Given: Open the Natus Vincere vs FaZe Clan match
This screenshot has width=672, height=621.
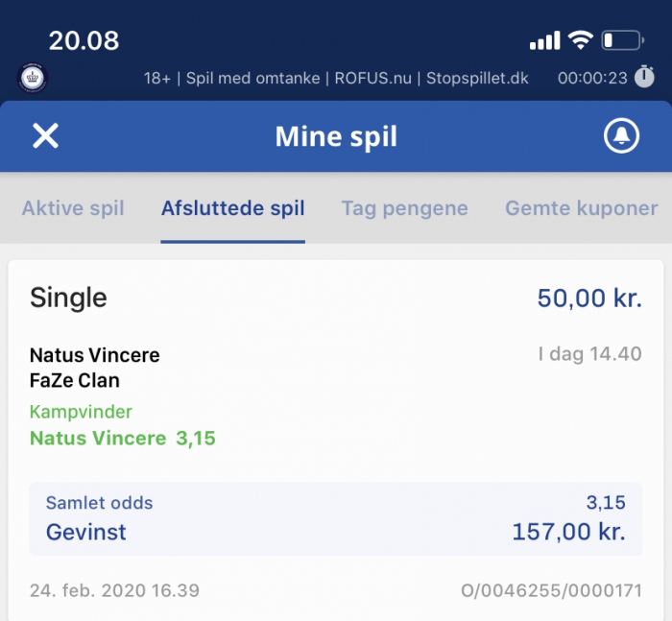Looking at the screenshot, I should pos(95,368).
